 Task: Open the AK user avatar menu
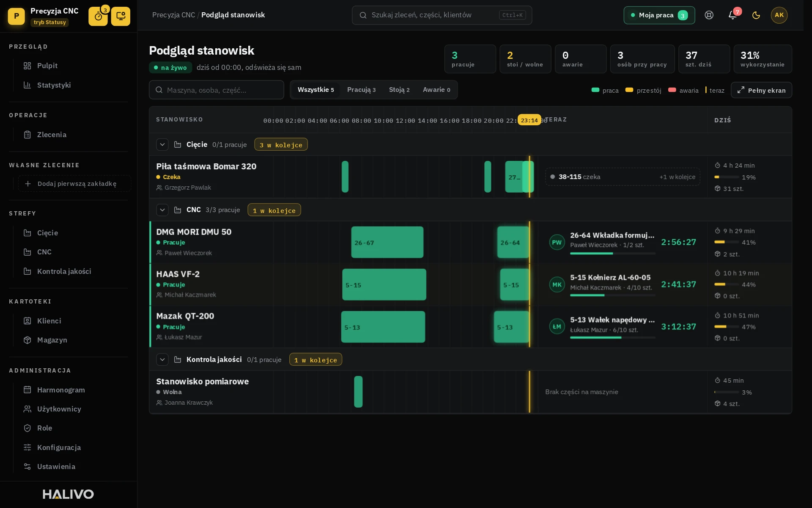779,15
